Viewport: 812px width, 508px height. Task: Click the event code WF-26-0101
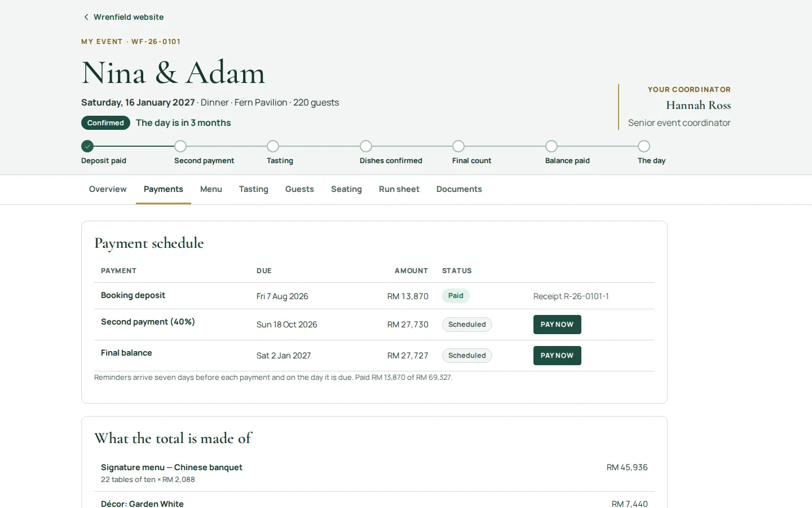tap(156, 42)
